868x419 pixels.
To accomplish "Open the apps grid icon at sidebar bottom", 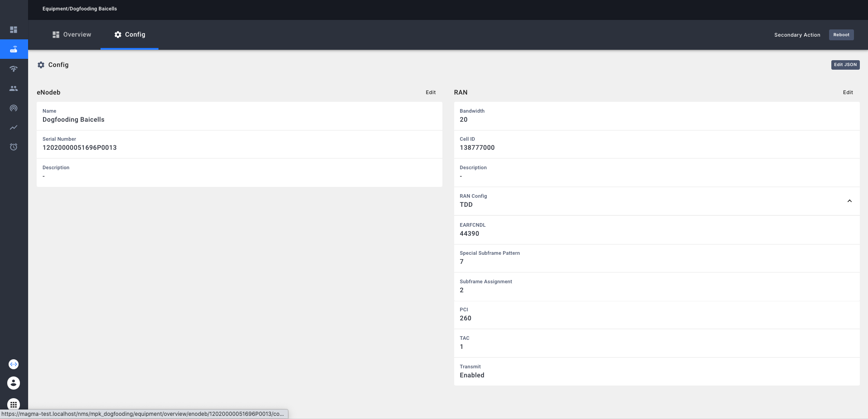I will point(14,404).
